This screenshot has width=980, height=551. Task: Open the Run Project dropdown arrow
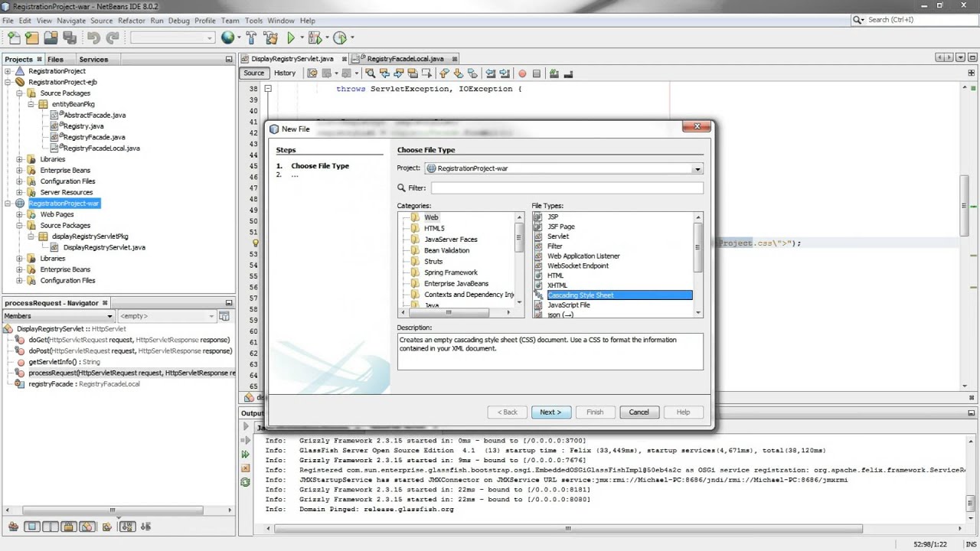[302, 37]
